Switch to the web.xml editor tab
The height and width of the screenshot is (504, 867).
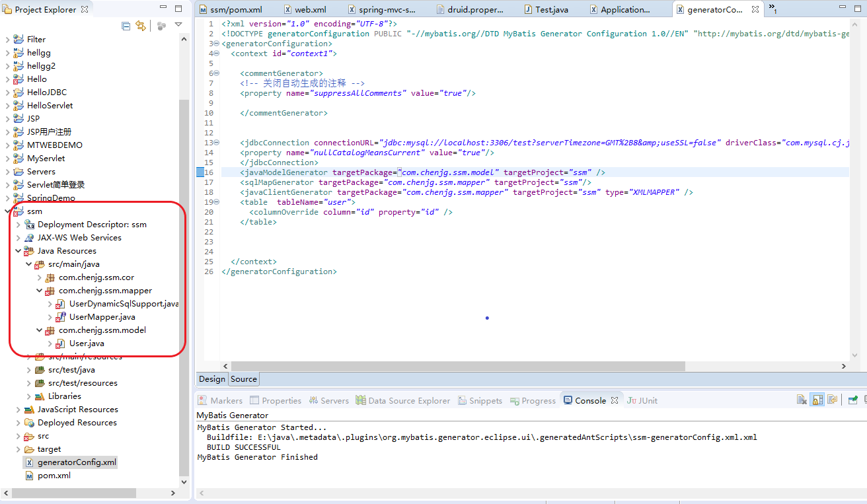(x=305, y=9)
